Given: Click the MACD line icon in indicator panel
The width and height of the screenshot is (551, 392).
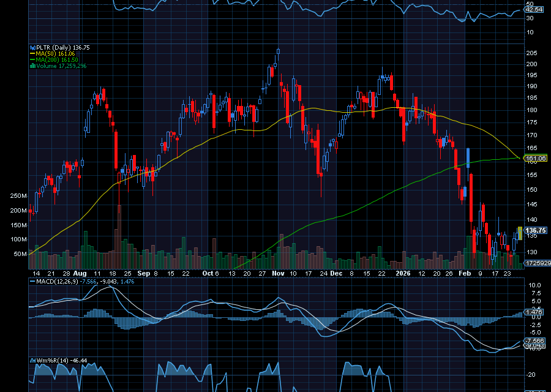Looking at the screenshot, I should click(x=32, y=281).
